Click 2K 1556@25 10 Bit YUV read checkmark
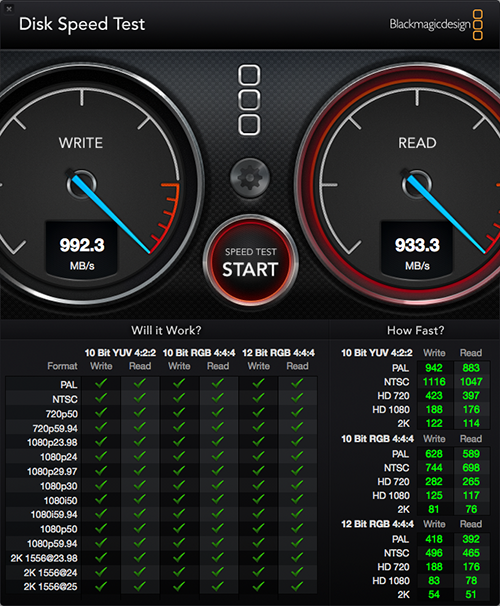The width and height of the screenshot is (500, 606). (140, 587)
